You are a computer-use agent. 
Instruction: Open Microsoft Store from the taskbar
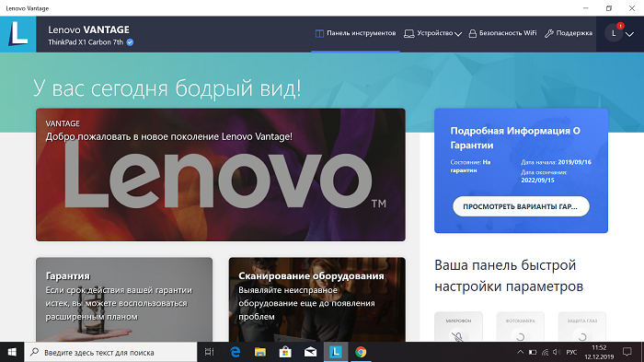[285, 352]
